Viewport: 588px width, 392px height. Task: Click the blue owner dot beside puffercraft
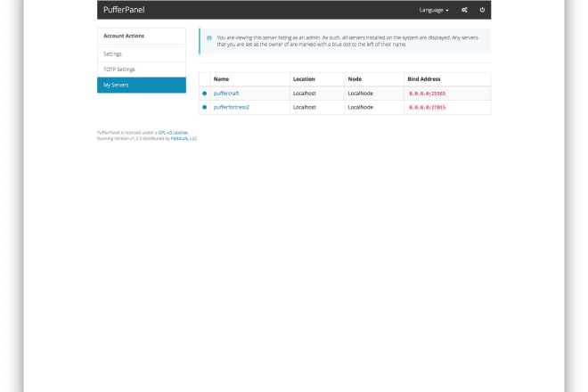[204, 94]
